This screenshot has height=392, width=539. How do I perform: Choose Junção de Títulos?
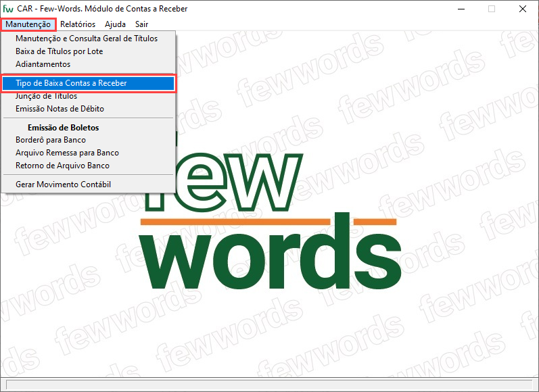coord(89,96)
